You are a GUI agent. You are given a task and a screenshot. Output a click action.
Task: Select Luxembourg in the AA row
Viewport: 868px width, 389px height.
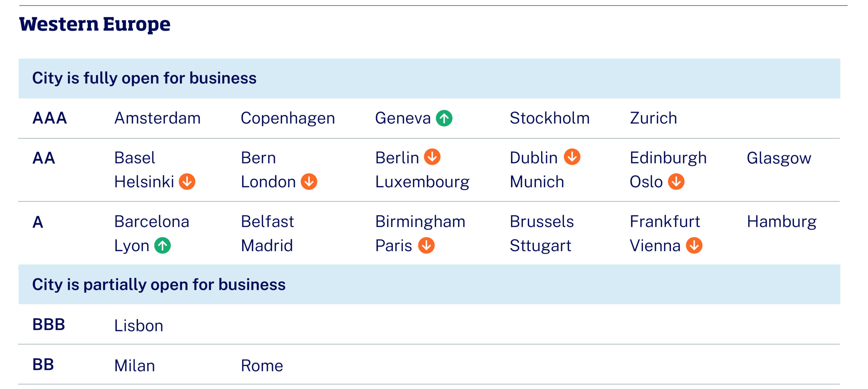pyautogui.click(x=422, y=182)
